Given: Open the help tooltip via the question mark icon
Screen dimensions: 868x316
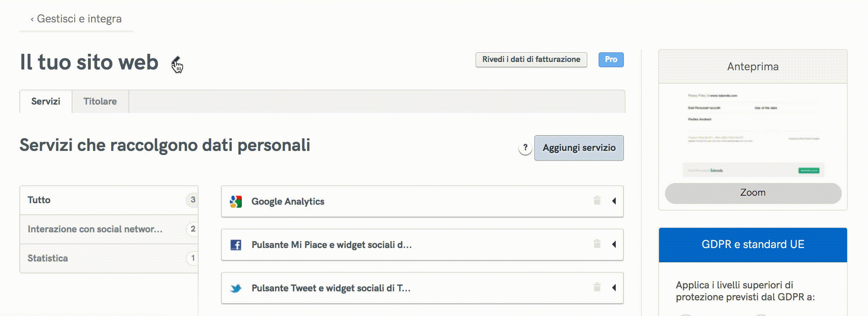Looking at the screenshot, I should tap(525, 148).
